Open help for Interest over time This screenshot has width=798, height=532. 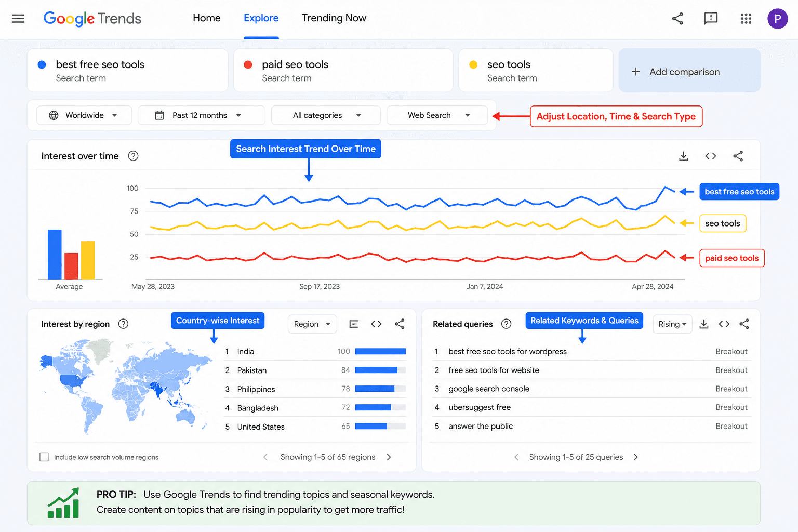pos(133,156)
